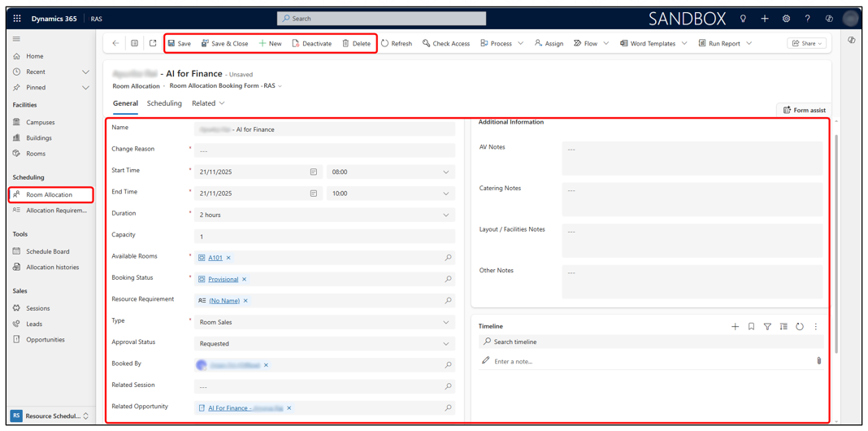This screenshot has width=868, height=431.
Task: Open the Provisional booking status link
Action: coord(223,280)
